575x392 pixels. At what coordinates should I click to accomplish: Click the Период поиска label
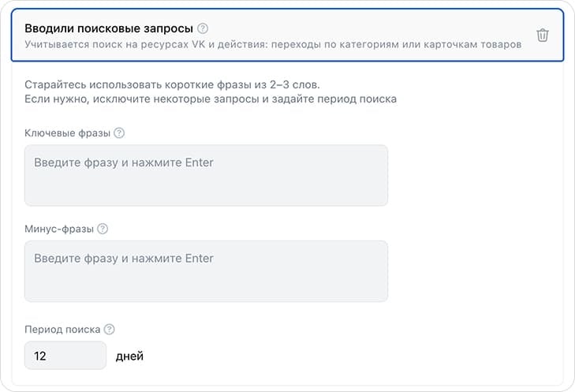coord(62,329)
